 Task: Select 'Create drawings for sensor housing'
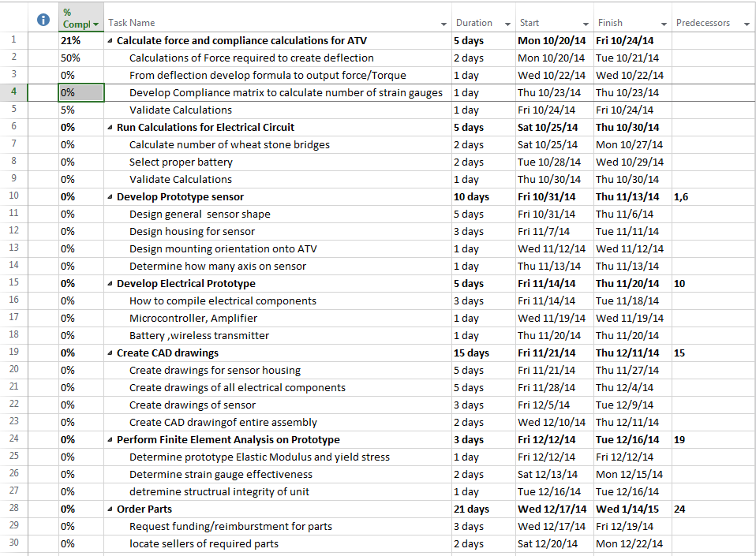click(x=215, y=370)
